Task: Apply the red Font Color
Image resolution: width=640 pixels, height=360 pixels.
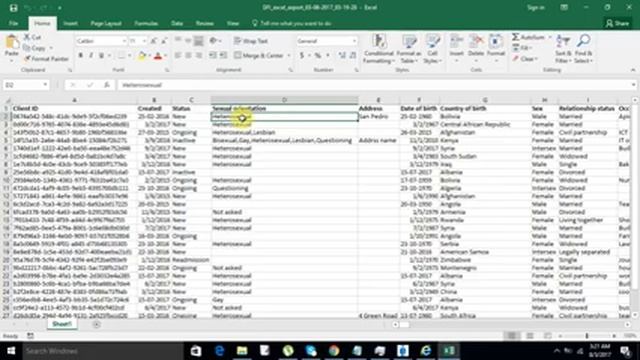Action: pos(158,56)
